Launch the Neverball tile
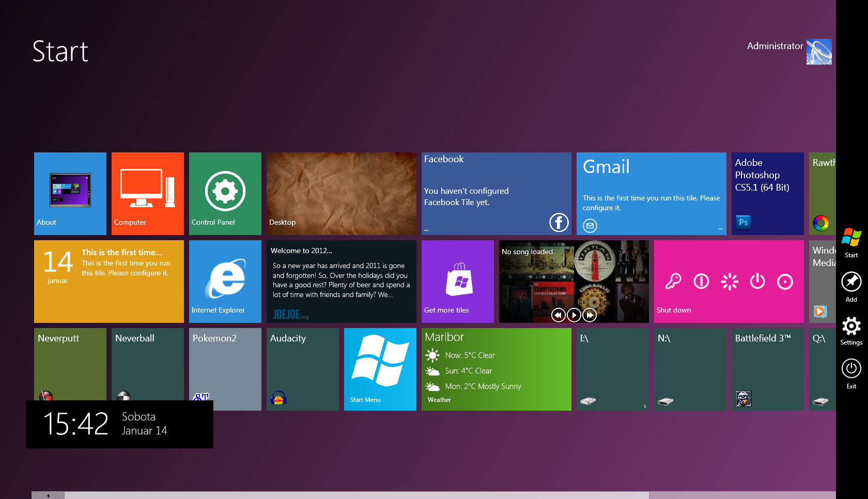 click(x=148, y=364)
